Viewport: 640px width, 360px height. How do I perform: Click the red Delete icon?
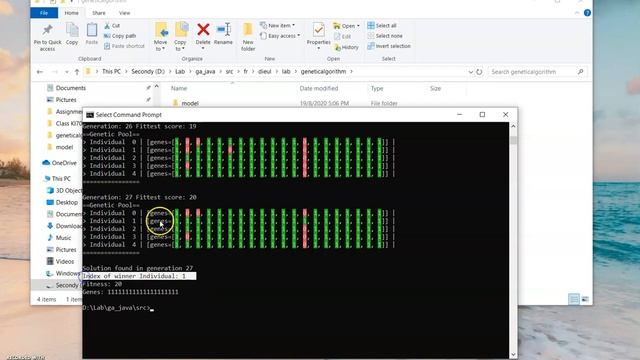pyautogui.click(x=203, y=30)
